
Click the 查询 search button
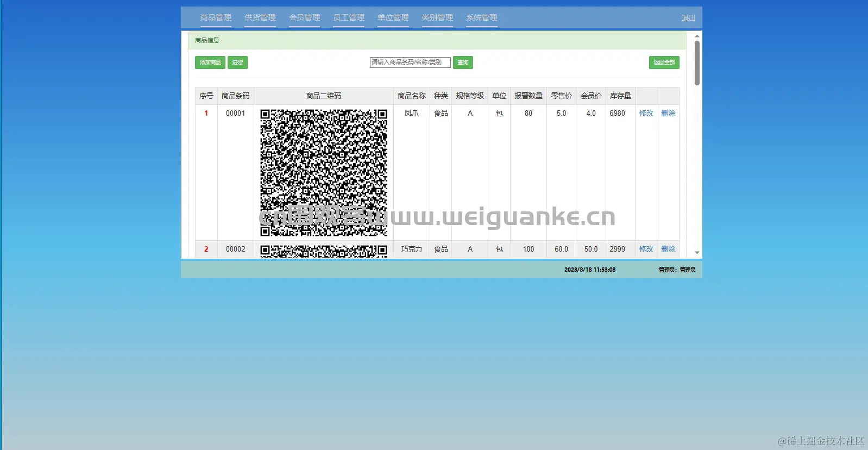click(463, 62)
